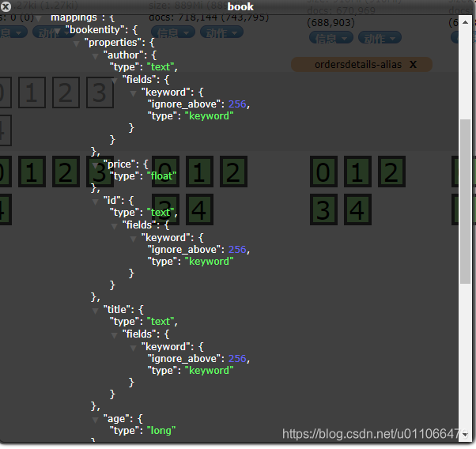Collapse the "mappings" node triangle
This screenshot has width=476, height=449.
[39, 18]
